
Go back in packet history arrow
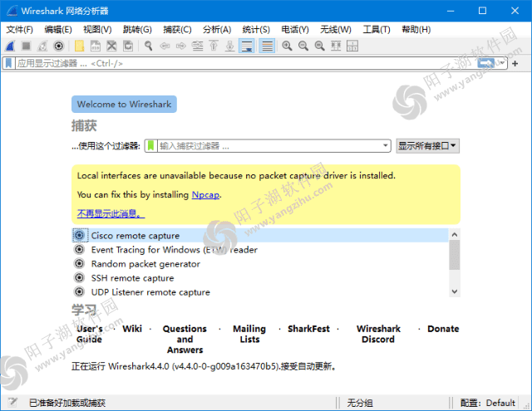(165, 46)
